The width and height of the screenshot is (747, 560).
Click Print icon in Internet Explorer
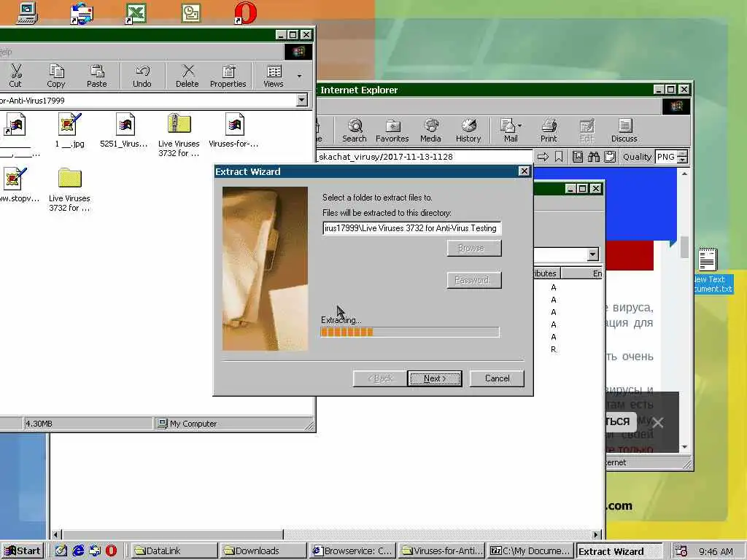point(549,131)
